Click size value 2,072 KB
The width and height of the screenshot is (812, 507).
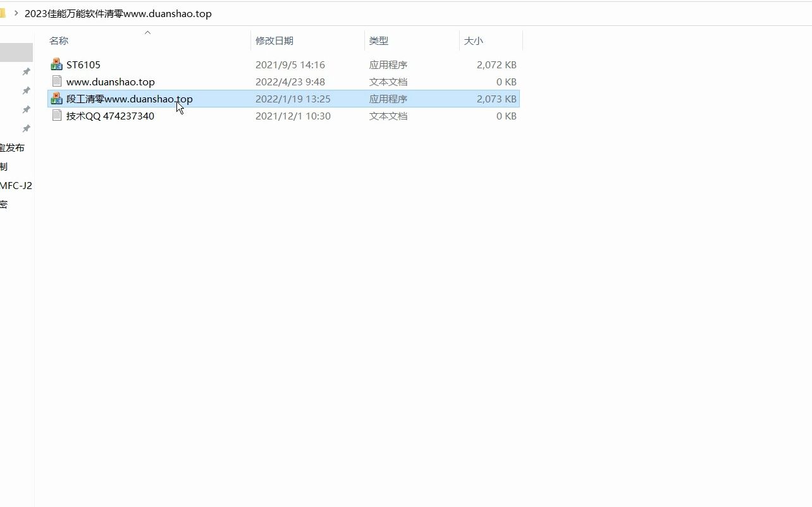pyautogui.click(x=496, y=64)
